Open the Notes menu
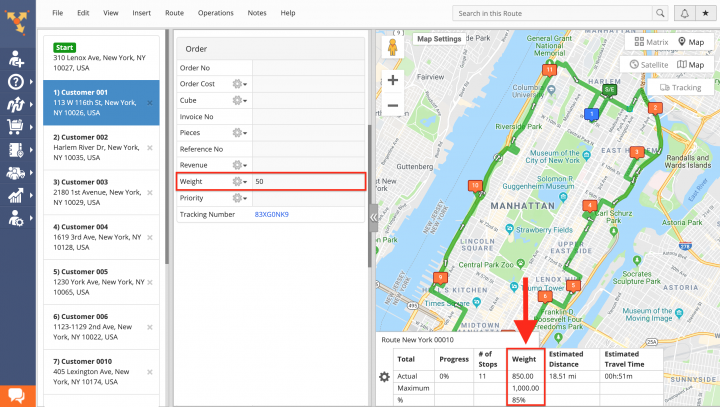The image size is (720, 407). (x=257, y=13)
